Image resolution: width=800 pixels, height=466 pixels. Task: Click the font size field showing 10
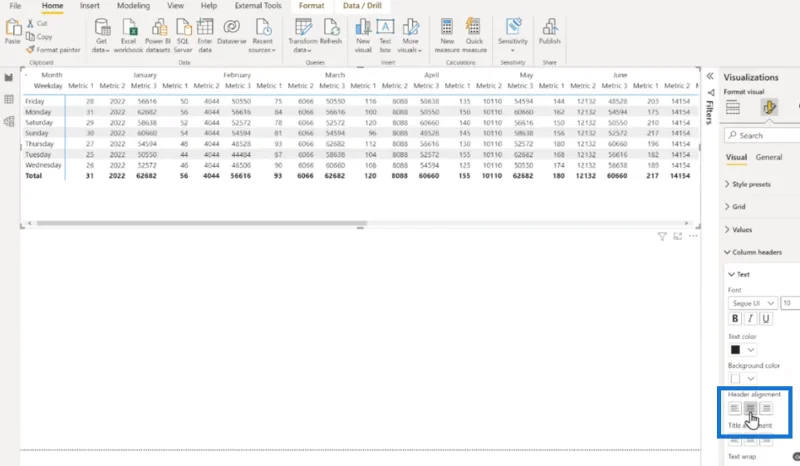coord(790,303)
